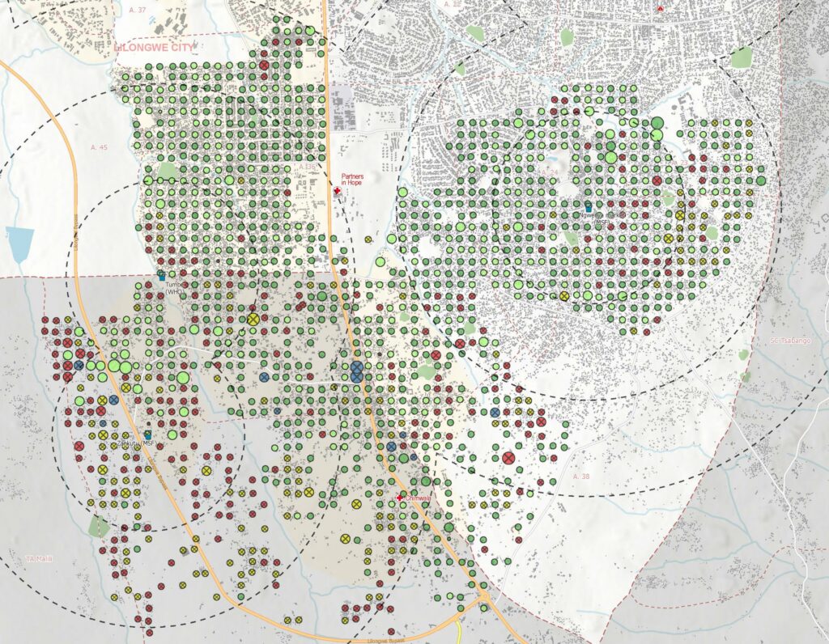Click the Nkwewa (MSF) facility marker
829x644 pixels.
coord(589,209)
